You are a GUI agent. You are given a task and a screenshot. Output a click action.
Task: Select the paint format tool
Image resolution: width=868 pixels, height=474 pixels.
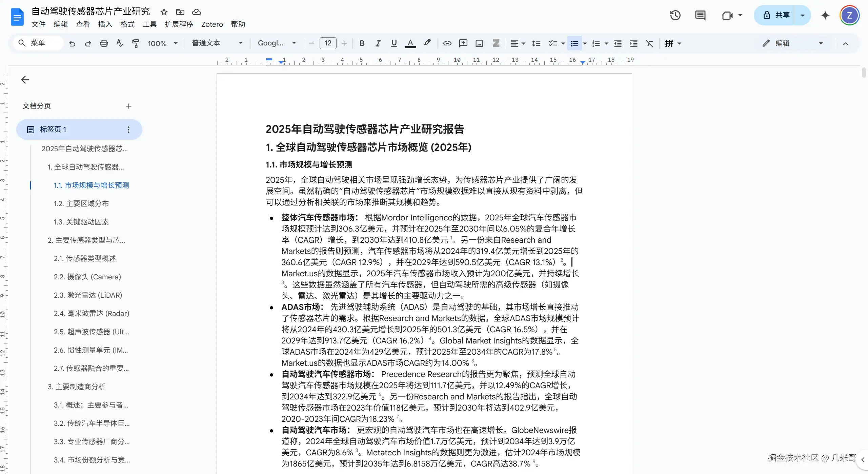click(135, 43)
